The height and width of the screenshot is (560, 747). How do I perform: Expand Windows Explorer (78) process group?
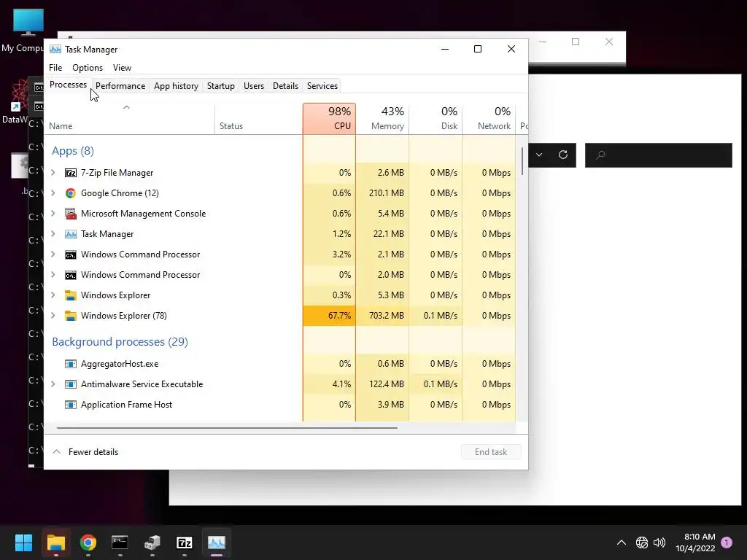coord(53,315)
